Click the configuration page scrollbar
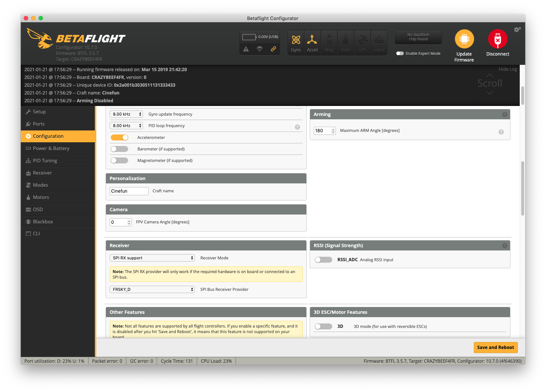 [x=523, y=188]
